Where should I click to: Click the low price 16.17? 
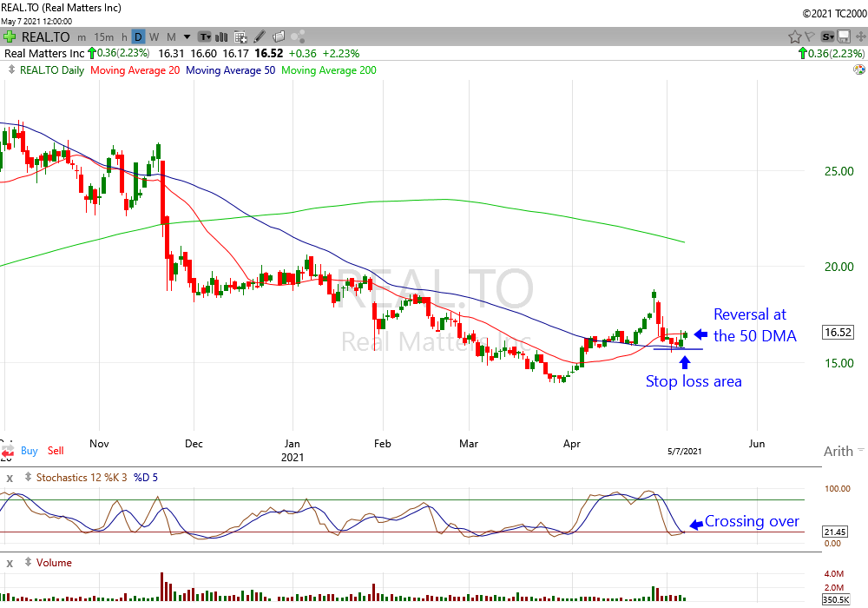[x=236, y=53]
